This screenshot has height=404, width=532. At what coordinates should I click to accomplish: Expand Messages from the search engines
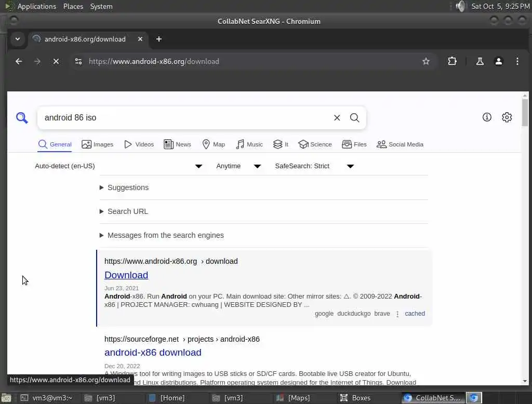162,235
